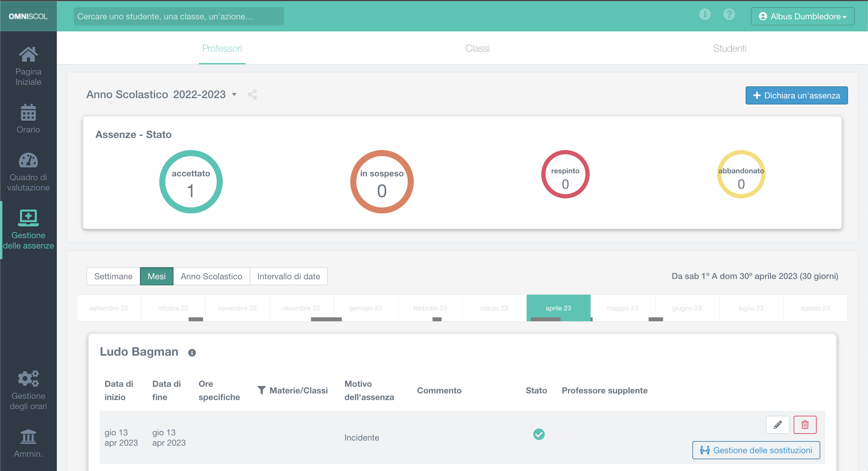The height and width of the screenshot is (471, 868).
Task: Switch period view to Settimane
Action: coord(113,276)
